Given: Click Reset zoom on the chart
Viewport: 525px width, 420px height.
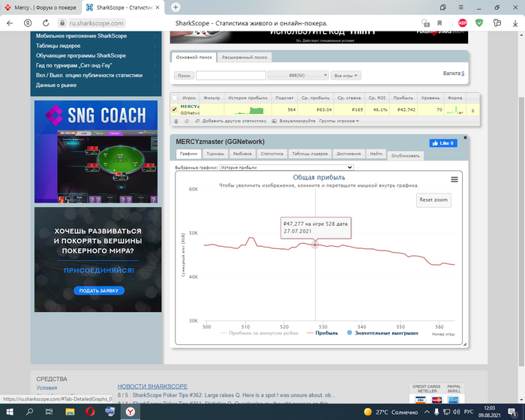Looking at the screenshot, I should click(x=433, y=200).
